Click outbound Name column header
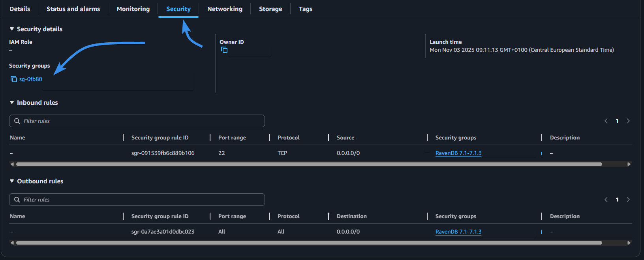The width and height of the screenshot is (644, 260). [17, 216]
